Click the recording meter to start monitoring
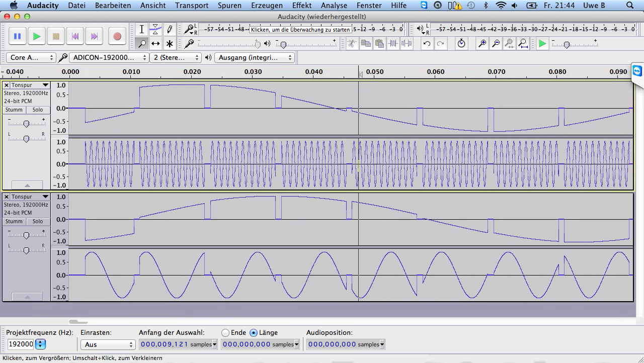The width and height of the screenshot is (644, 363). pyautogui.click(x=302, y=30)
